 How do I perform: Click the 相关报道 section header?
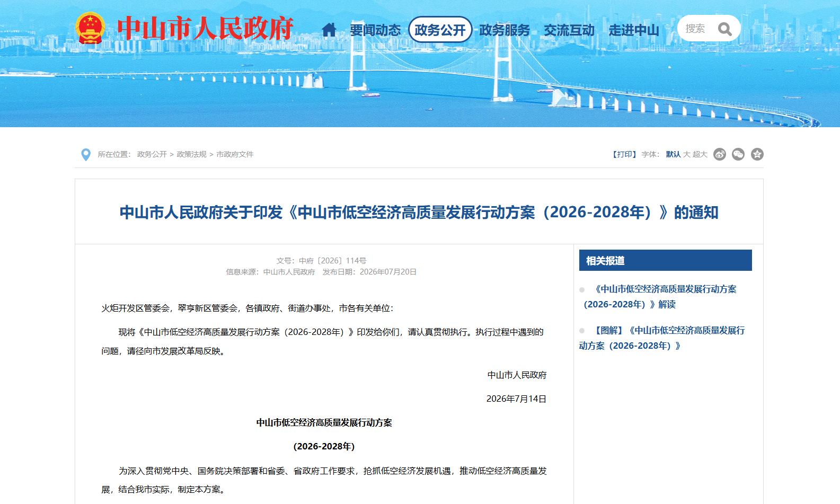tap(665, 260)
